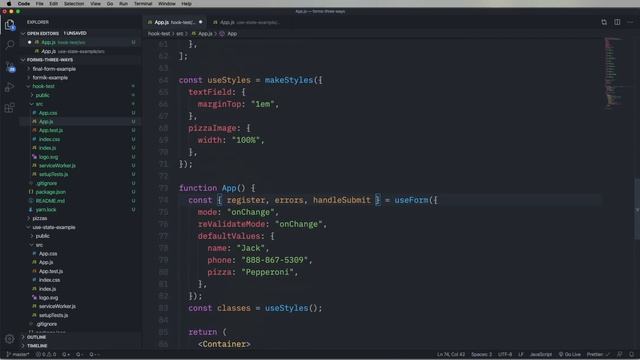Place cursor on the useForm call line
The height and width of the screenshot is (360, 640).
point(313,200)
